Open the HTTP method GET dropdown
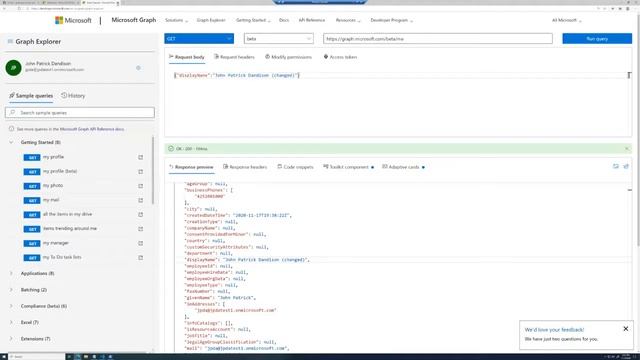This screenshot has height=360, width=640. [199, 38]
